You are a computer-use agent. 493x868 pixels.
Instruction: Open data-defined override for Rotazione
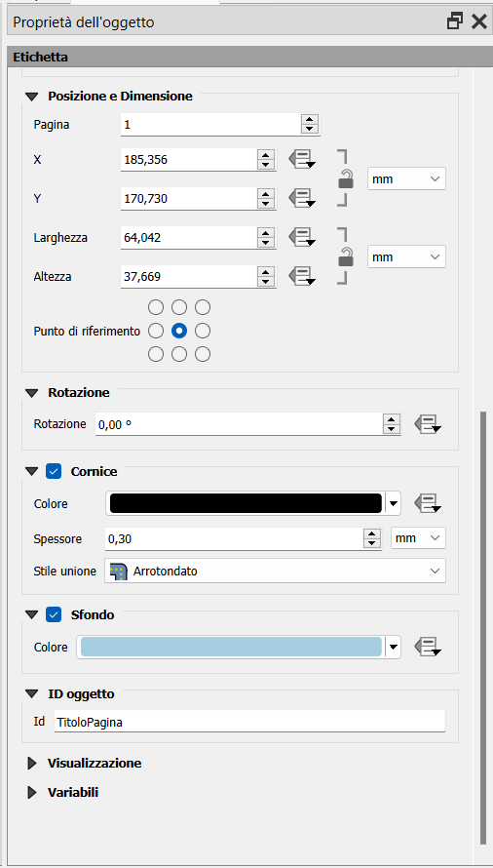[x=428, y=424]
